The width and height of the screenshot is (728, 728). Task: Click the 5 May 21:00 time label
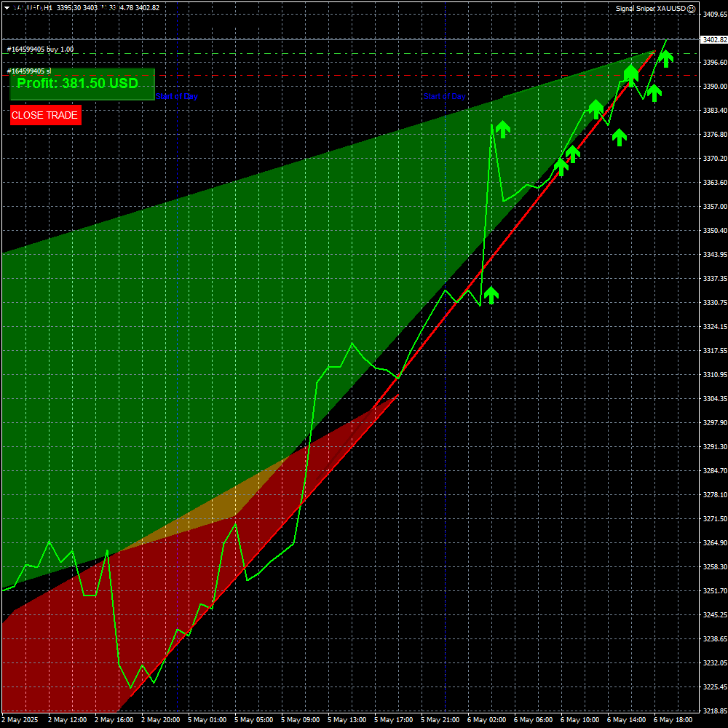(440, 720)
